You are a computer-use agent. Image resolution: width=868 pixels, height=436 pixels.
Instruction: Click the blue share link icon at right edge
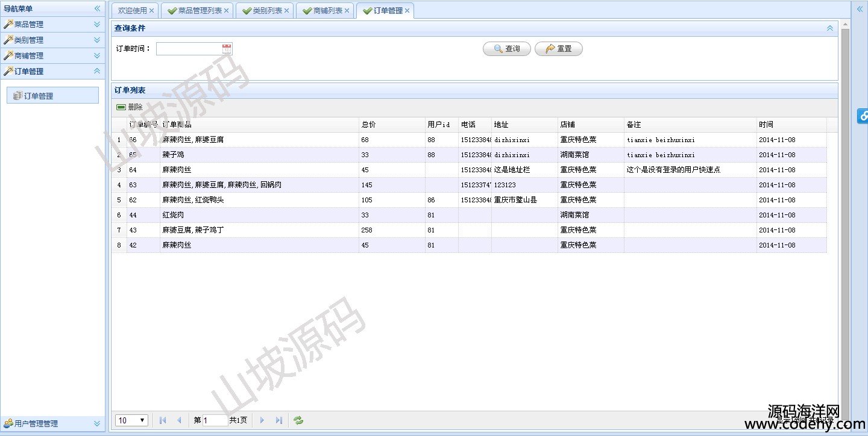click(x=863, y=116)
